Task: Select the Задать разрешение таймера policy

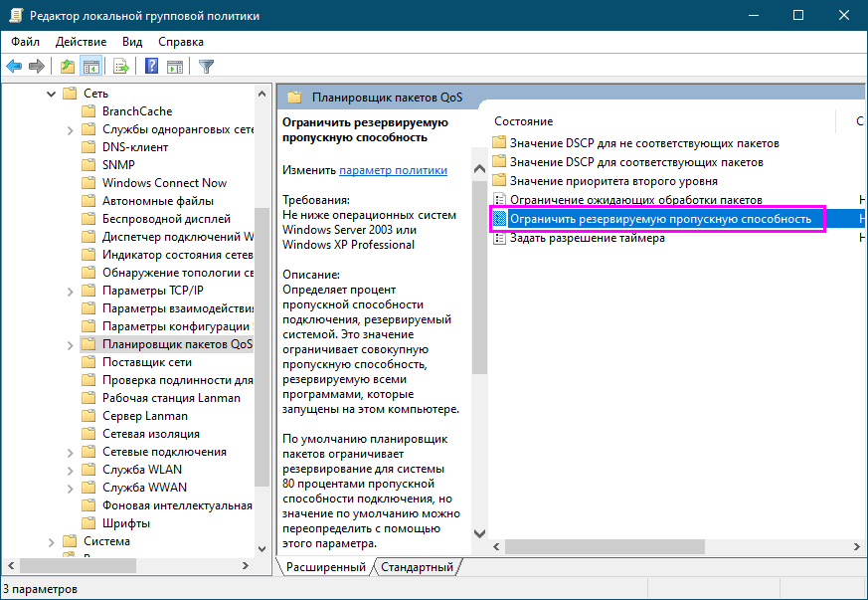Action: 587,238
